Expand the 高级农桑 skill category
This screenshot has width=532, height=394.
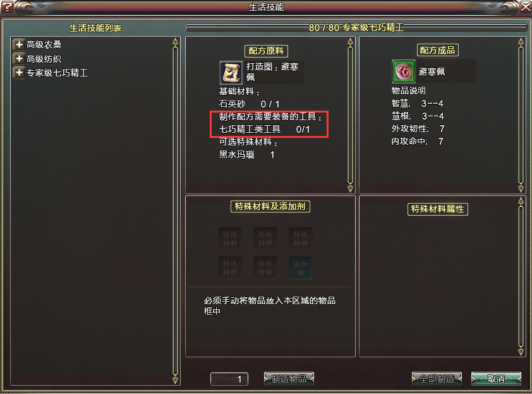click(x=19, y=44)
